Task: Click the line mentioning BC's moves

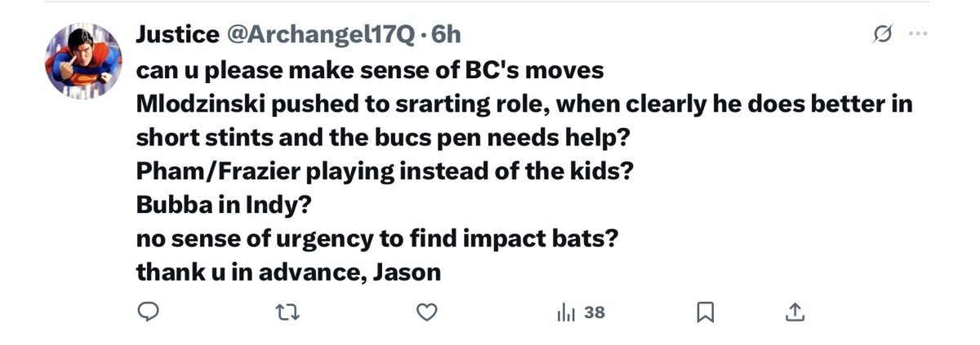Action: (x=369, y=70)
